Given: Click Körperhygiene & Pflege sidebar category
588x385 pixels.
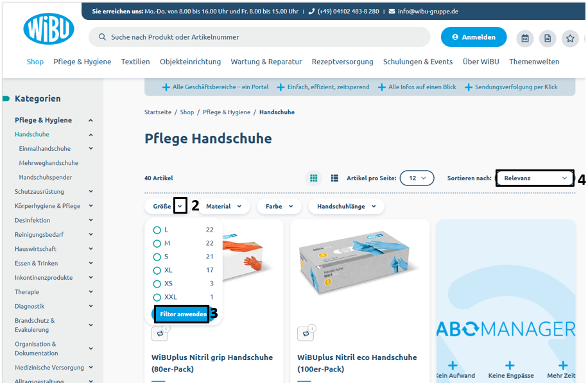Looking at the screenshot, I should tap(48, 206).
